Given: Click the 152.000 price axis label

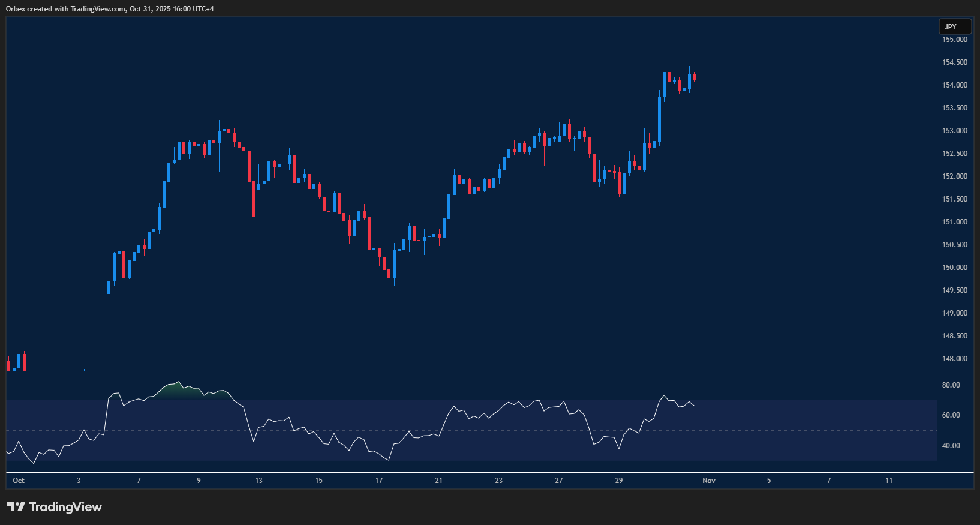Looking at the screenshot, I should 954,176.
